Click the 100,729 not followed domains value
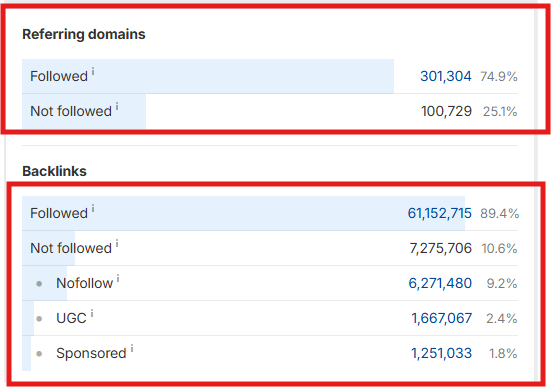The height and width of the screenshot is (388, 552). pos(446,111)
